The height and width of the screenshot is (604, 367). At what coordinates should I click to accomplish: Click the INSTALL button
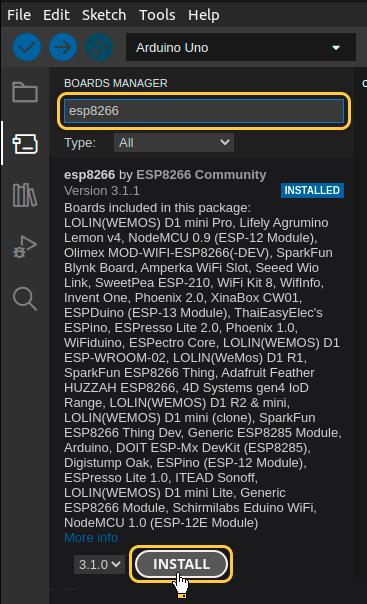click(181, 564)
